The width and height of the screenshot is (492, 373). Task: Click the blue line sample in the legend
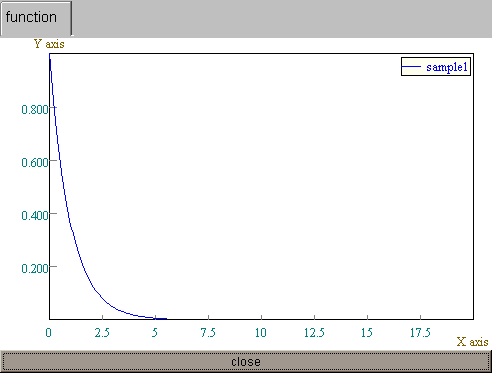[x=412, y=67]
